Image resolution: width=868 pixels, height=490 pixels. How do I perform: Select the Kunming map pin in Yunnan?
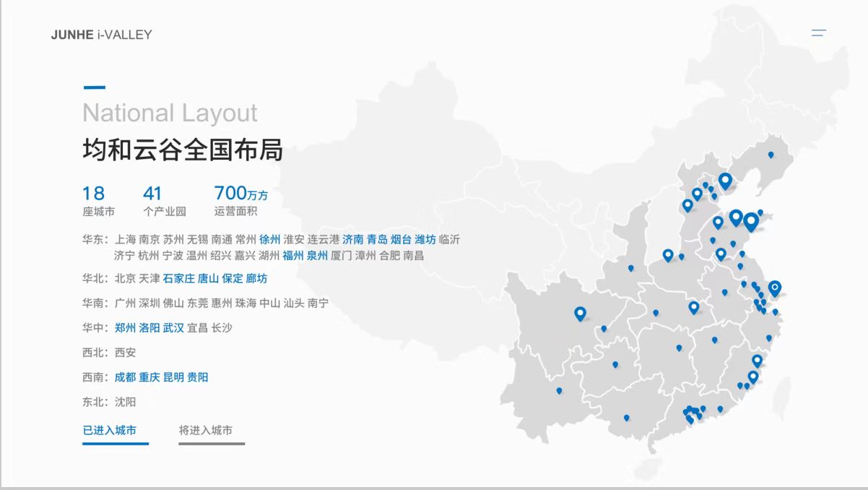pos(559,391)
